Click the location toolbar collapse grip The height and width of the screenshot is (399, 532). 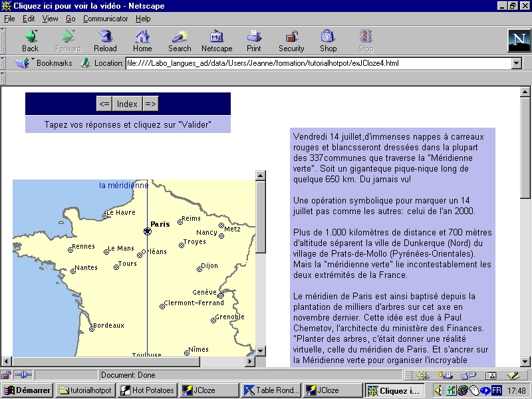coord(3,63)
